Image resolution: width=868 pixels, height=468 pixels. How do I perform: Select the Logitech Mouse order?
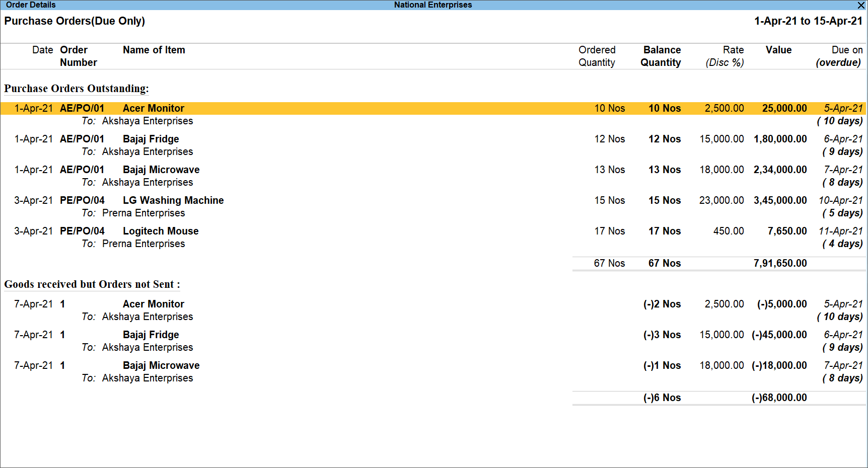161,231
